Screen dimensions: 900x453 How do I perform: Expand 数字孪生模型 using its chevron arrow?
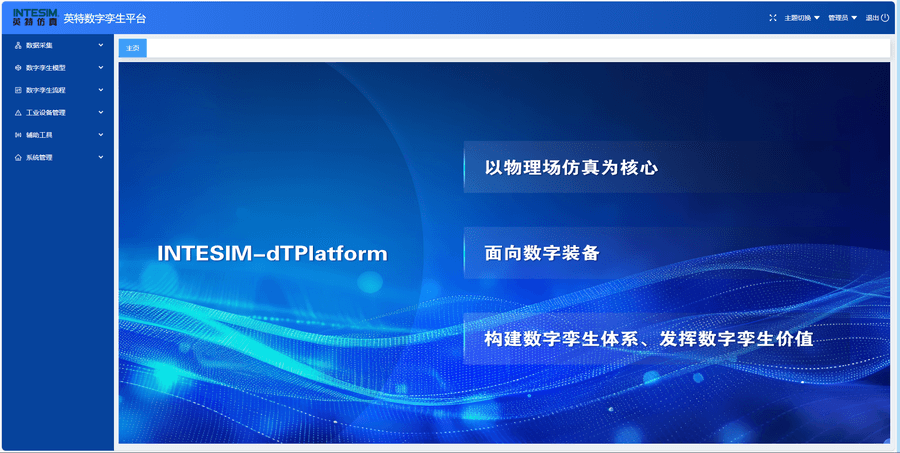point(101,68)
